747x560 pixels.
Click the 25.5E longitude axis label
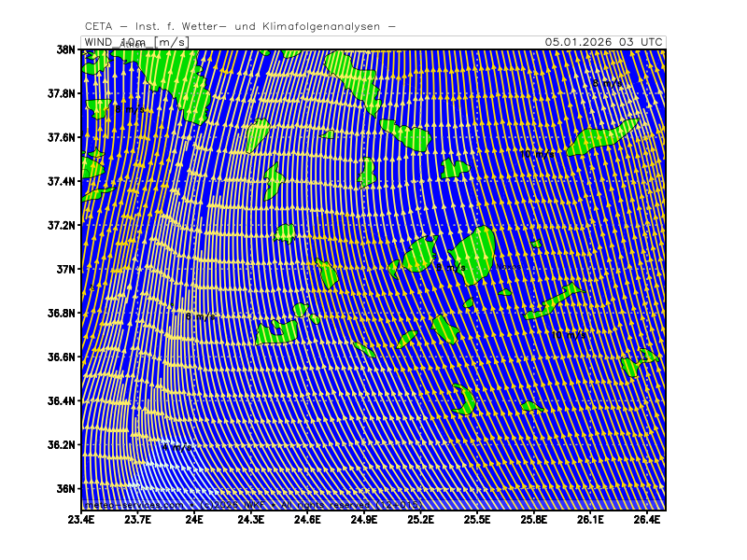[477, 520]
